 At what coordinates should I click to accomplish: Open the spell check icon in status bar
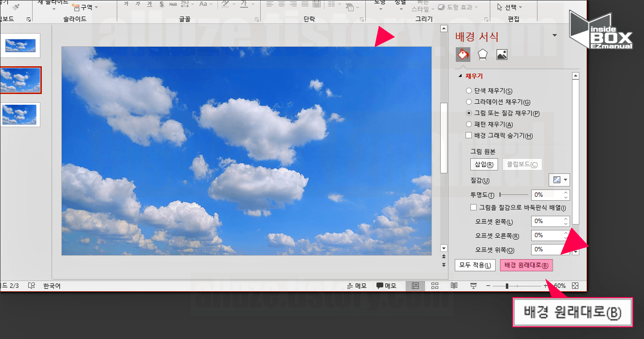coord(32,286)
